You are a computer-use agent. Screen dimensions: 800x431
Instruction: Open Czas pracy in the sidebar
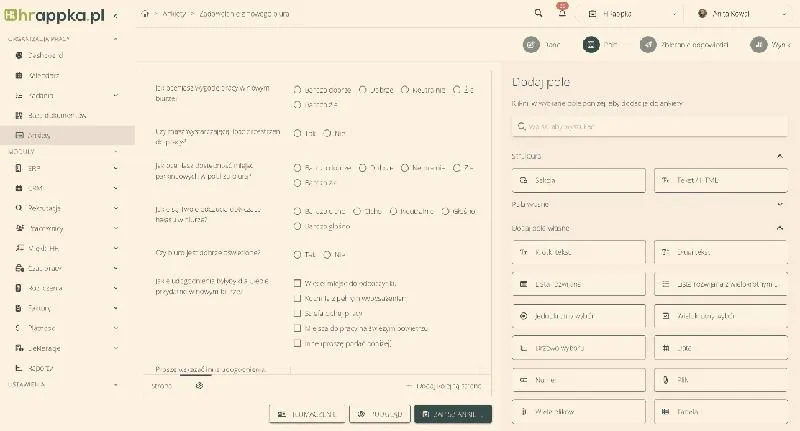tap(45, 268)
